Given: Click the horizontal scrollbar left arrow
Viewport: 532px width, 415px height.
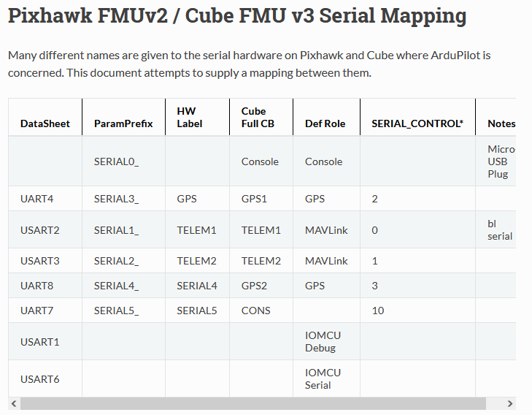Looking at the screenshot, I should pyautogui.click(x=14, y=403).
